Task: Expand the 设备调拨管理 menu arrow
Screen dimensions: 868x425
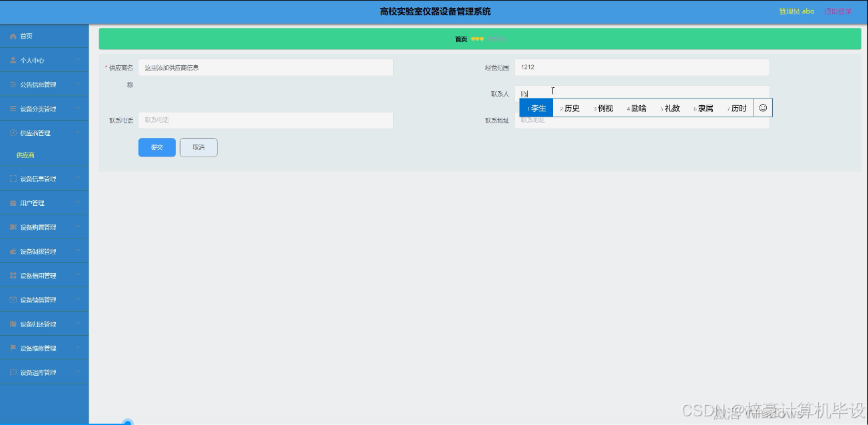Action: 78,250
